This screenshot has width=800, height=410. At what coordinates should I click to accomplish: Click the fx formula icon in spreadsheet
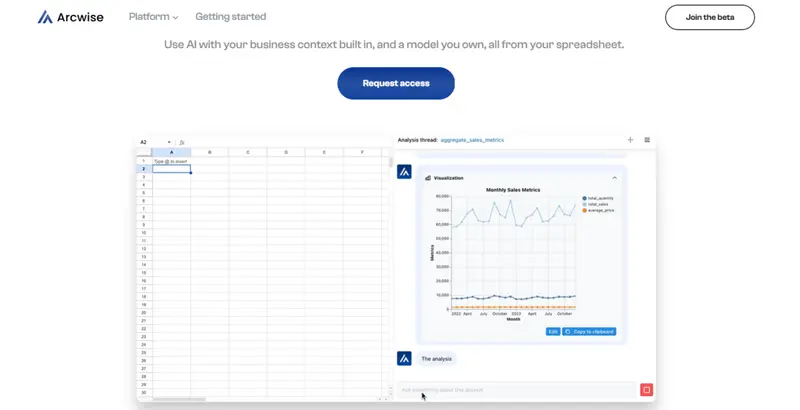tap(182, 142)
